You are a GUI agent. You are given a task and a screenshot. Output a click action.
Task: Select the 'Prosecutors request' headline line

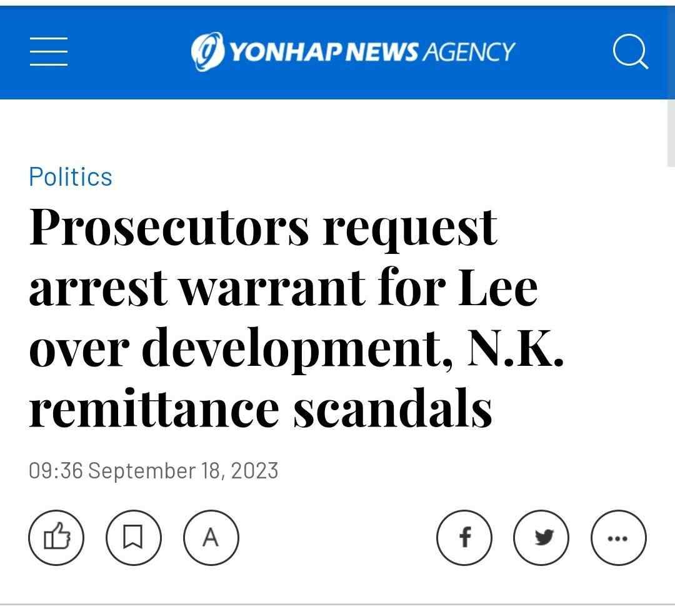click(263, 226)
